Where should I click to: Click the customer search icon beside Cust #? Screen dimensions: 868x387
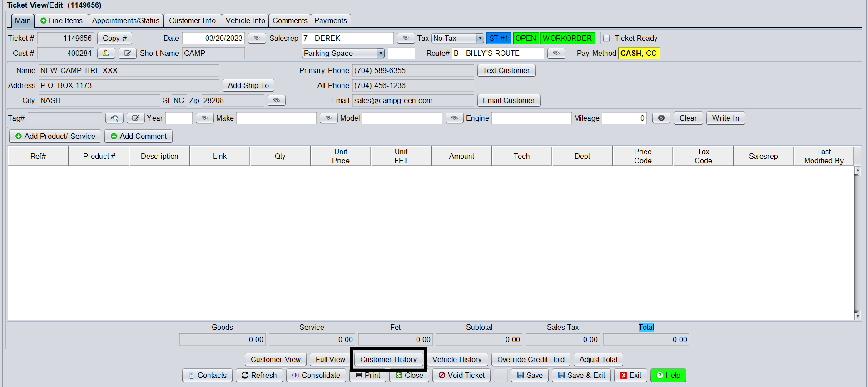pyautogui.click(x=106, y=54)
